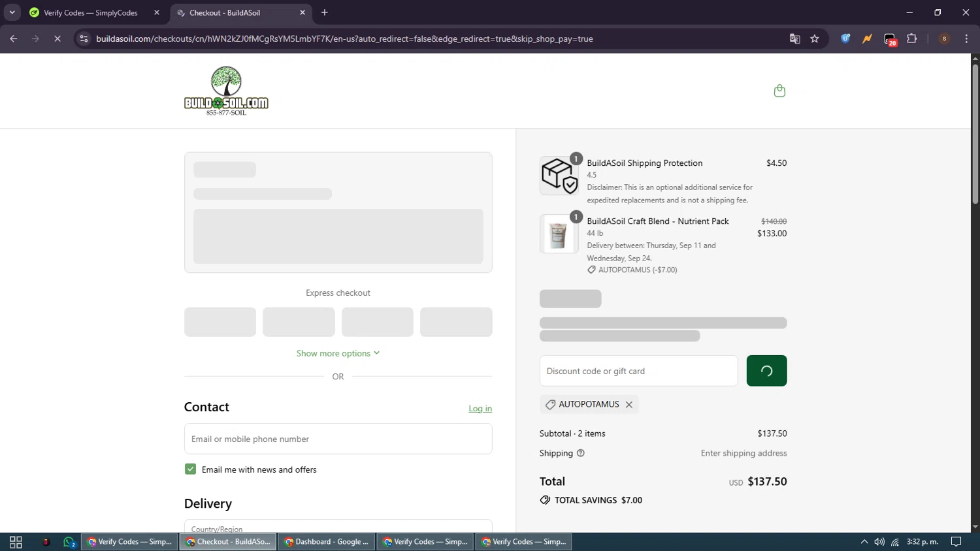
Task: Click the Enter shipping address text
Action: (743, 453)
